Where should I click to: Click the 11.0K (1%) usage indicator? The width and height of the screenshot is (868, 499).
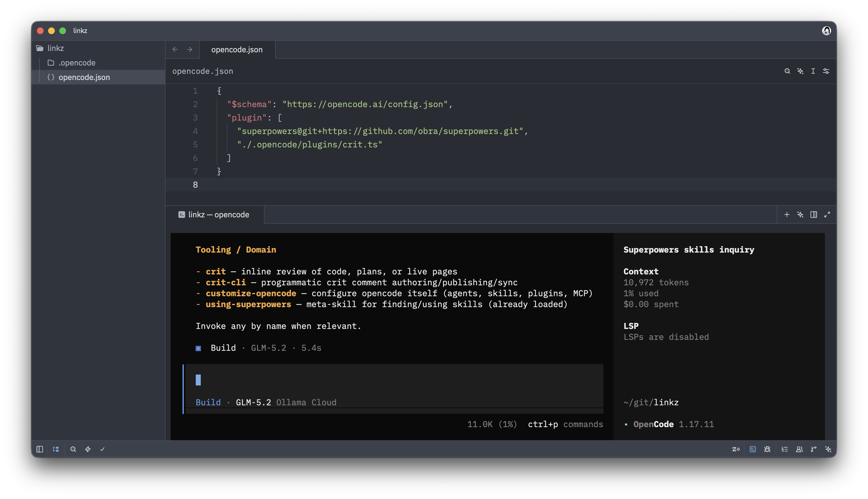(x=492, y=424)
